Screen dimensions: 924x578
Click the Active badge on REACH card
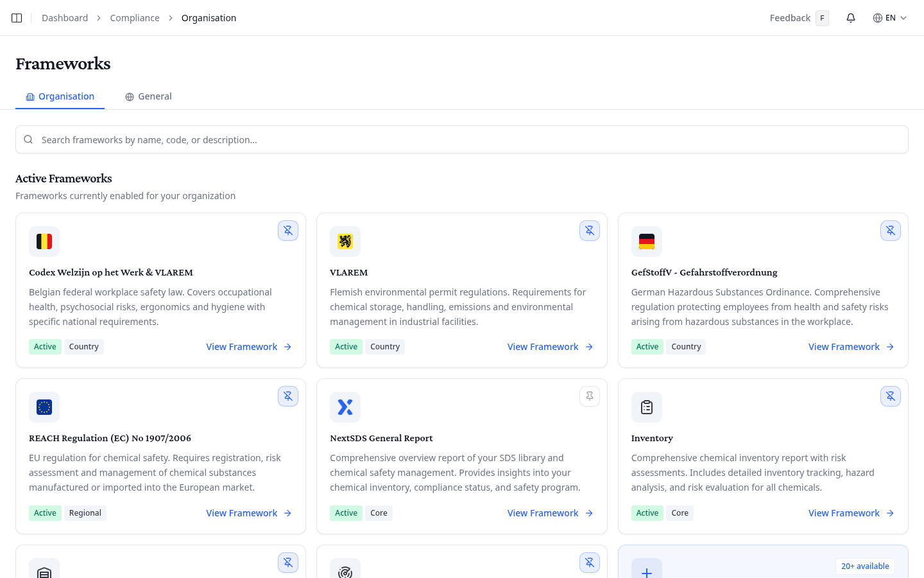pos(45,513)
